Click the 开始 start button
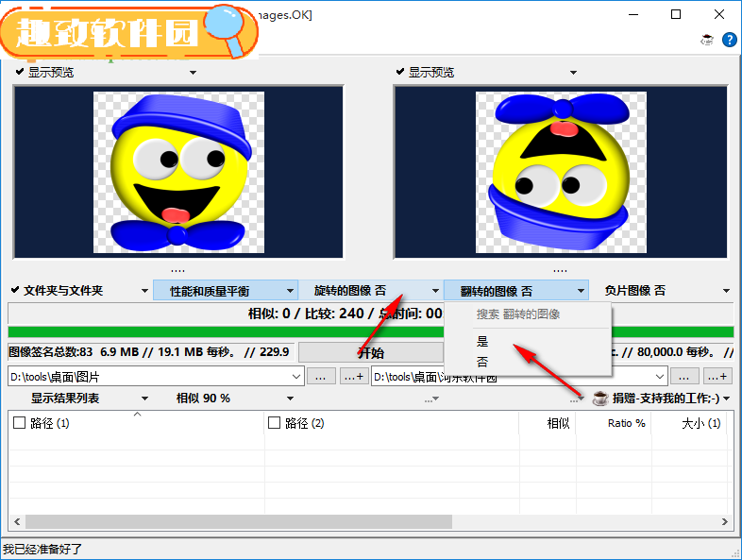The width and height of the screenshot is (742, 560). coord(370,352)
